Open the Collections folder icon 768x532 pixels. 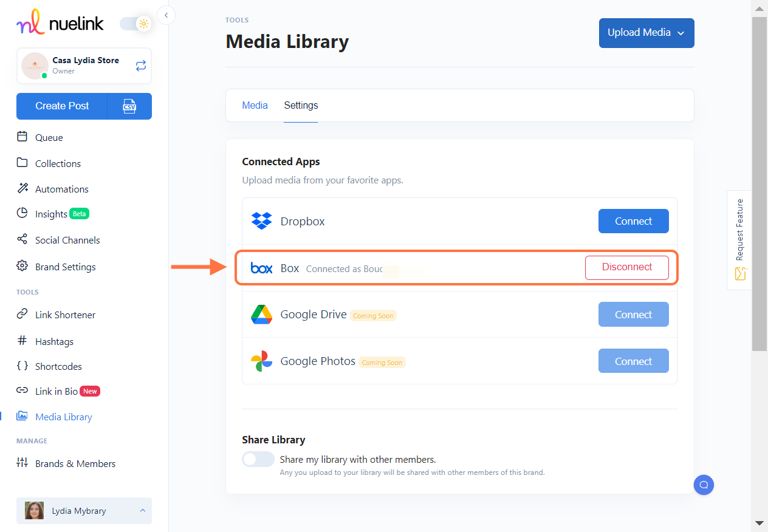[x=22, y=163]
